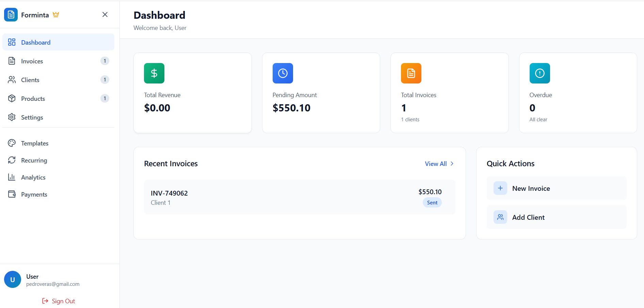Click the blue clock Pending Amount icon
Image resolution: width=644 pixels, height=308 pixels.
[283, 73]
